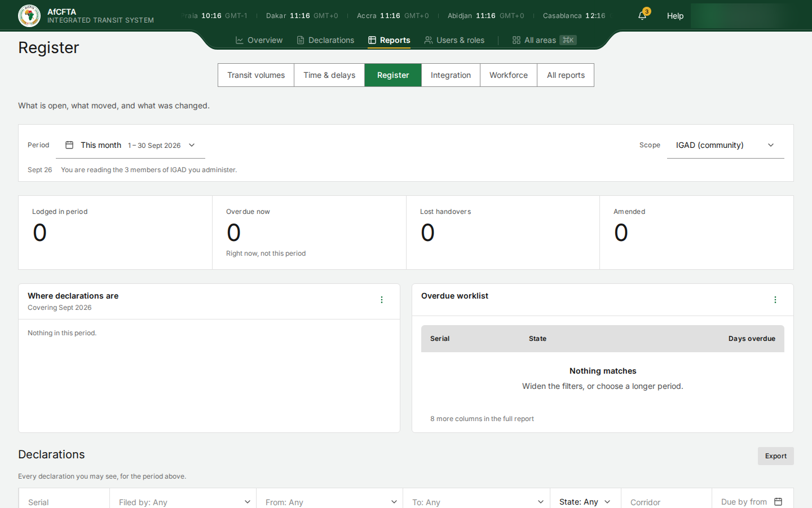Click the Overdue now card
Viewport: 812px width, 508px height.
(x=309, y=233)
